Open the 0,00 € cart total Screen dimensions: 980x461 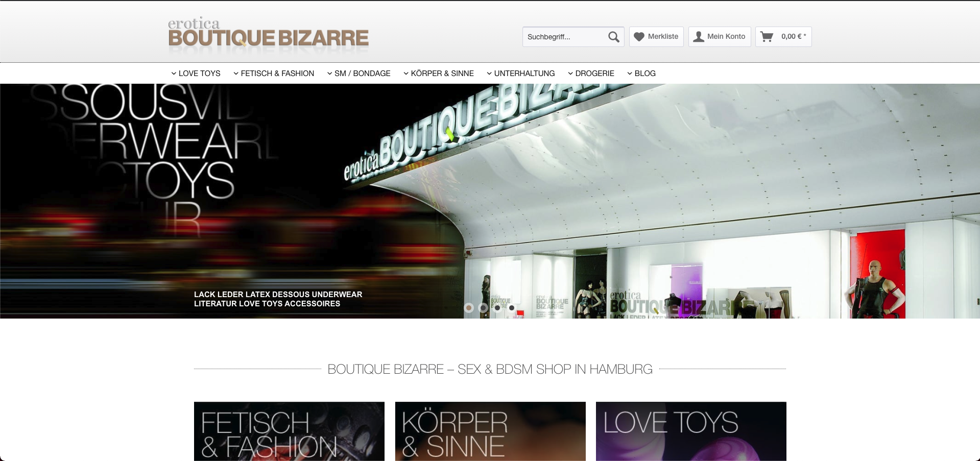[783, 37]
